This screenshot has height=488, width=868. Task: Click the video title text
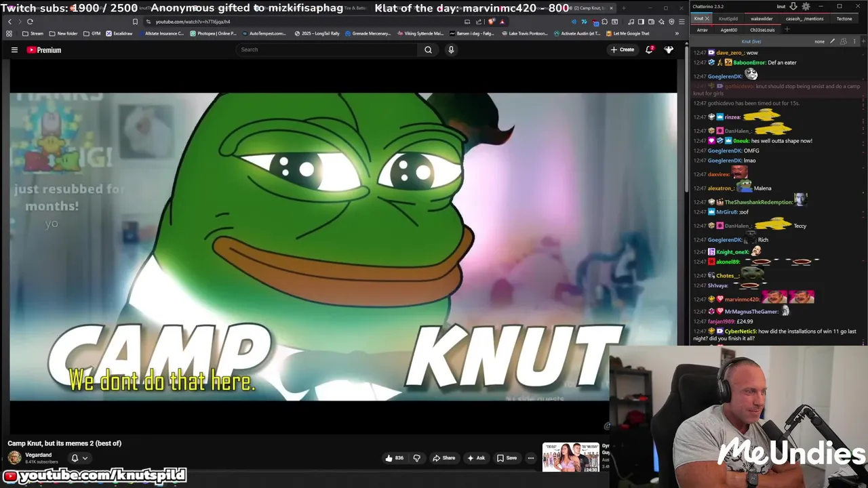[64, 443]
